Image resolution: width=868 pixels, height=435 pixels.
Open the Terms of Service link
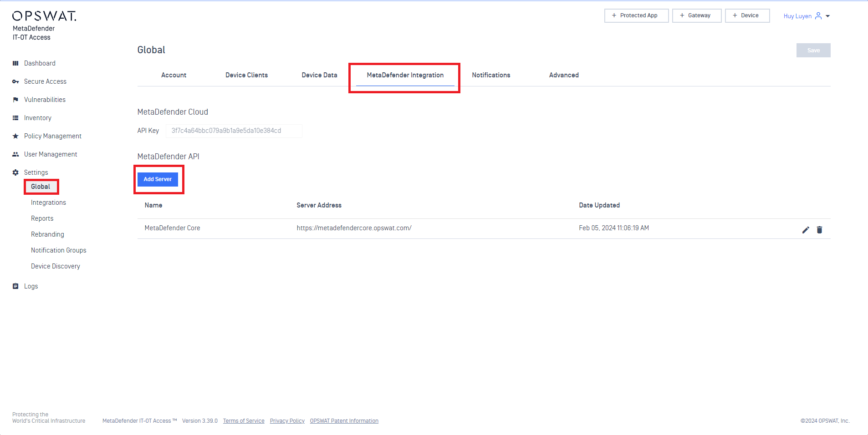244,421
